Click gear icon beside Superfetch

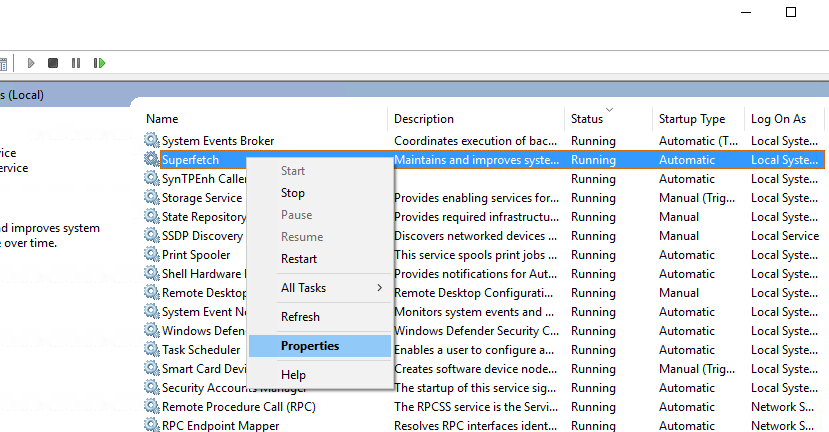pos(152,159)
